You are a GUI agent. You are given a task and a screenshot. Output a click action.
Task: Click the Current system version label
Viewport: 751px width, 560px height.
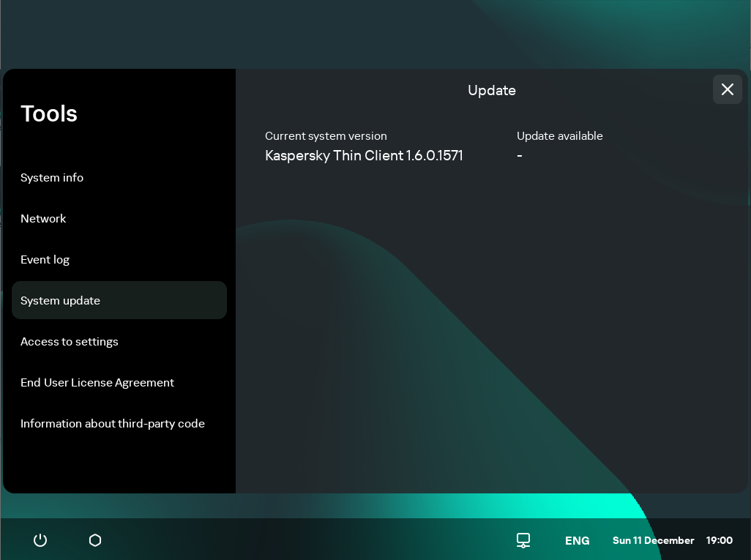pyautogui.click(x=326, y=136)
